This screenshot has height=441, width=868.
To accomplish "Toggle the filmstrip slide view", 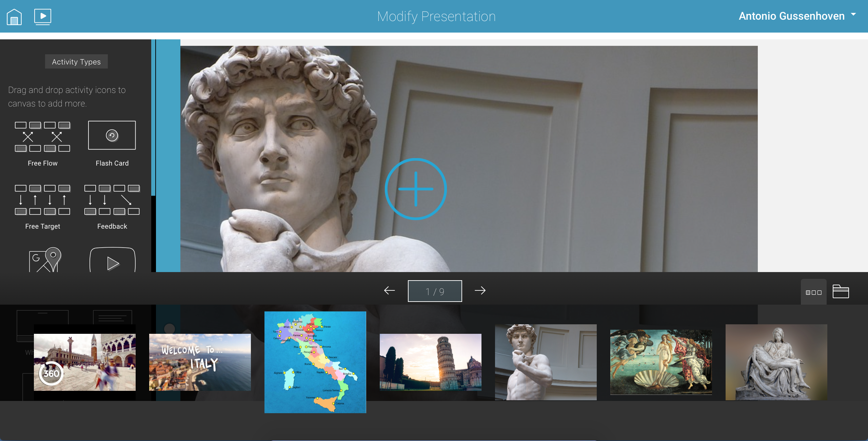I will (x=814, y=292).
